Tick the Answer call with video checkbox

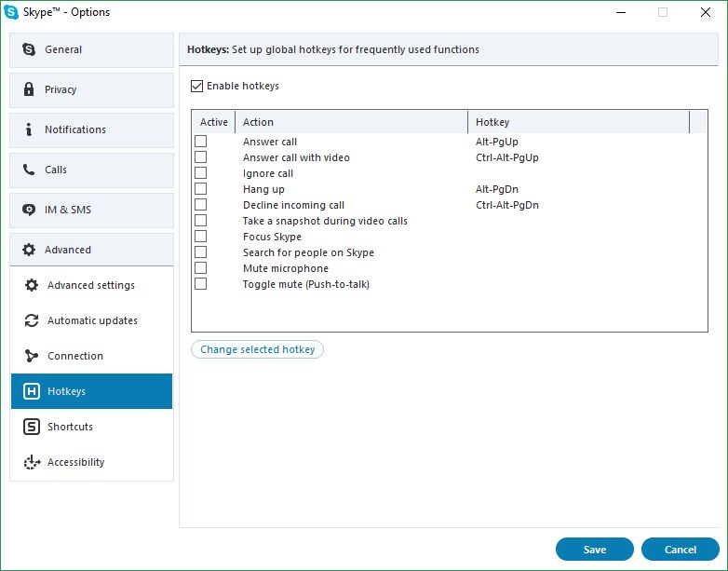pyautogui.click(x=200, y=157)
